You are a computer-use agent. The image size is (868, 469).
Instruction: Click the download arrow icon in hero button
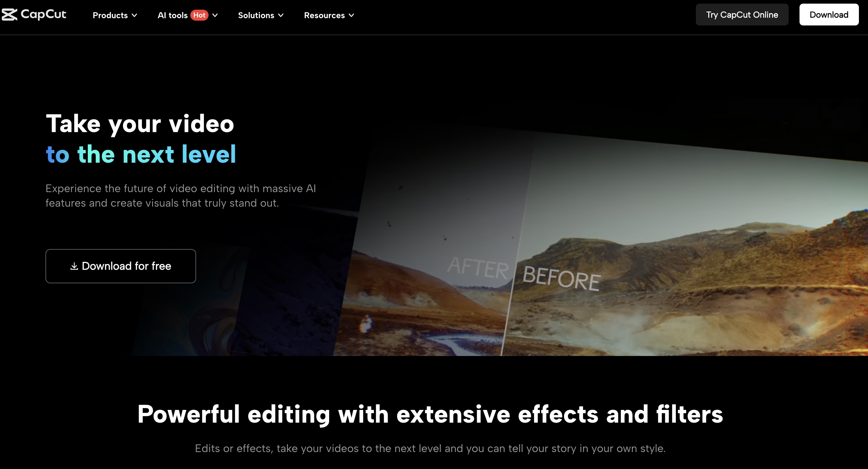[74, 266]
